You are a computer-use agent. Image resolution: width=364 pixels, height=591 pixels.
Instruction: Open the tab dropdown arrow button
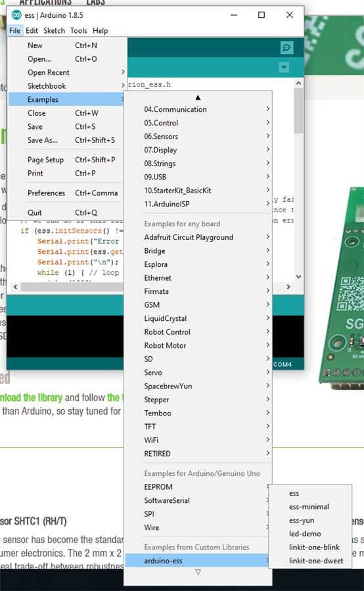pyautogui.click(x=284, y=68)
